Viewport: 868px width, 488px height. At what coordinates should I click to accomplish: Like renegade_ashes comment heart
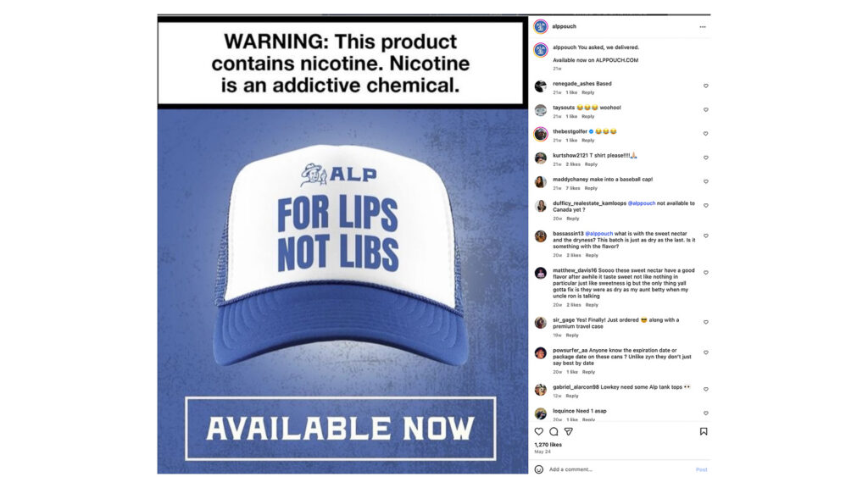tap(706, 86)
